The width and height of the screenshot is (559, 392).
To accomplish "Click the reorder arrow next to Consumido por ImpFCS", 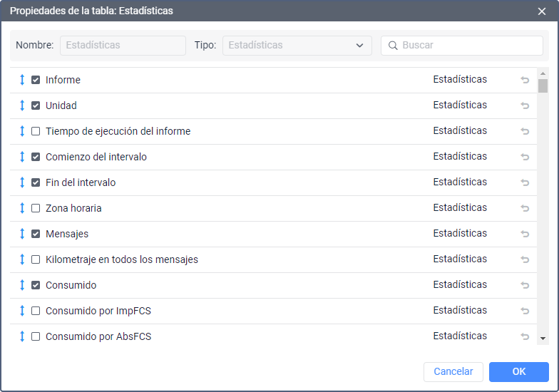I will tap(22, 311).
